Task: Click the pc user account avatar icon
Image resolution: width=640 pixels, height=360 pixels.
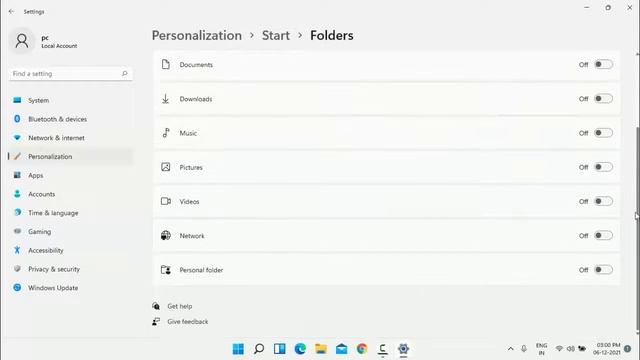Action: coord(22,41)
